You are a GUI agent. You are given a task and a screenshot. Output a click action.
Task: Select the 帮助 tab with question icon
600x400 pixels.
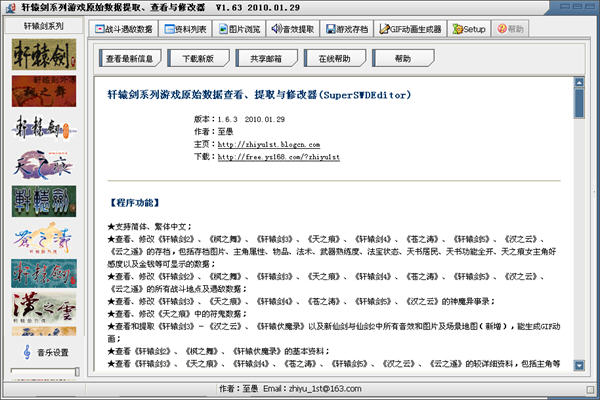(510, 29)
